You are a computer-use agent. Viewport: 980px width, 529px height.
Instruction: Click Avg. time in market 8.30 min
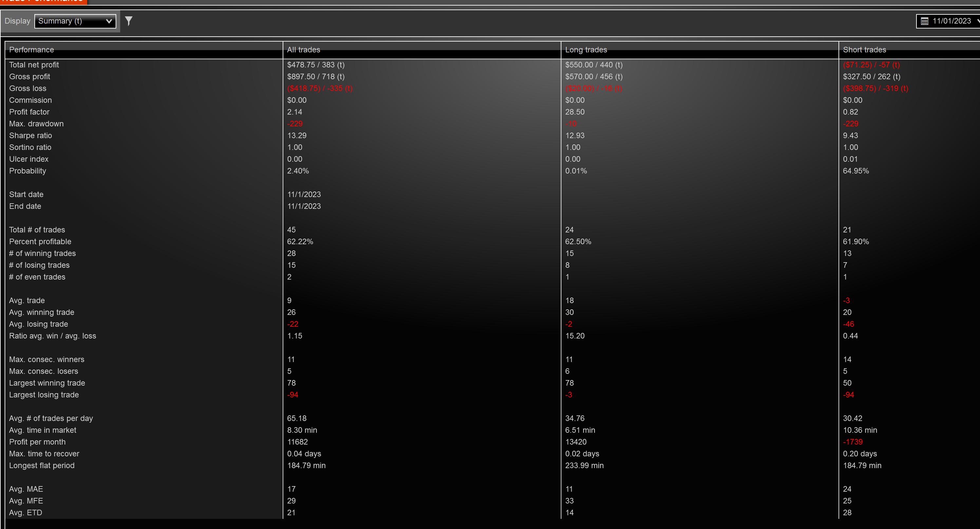coord(302,430)
